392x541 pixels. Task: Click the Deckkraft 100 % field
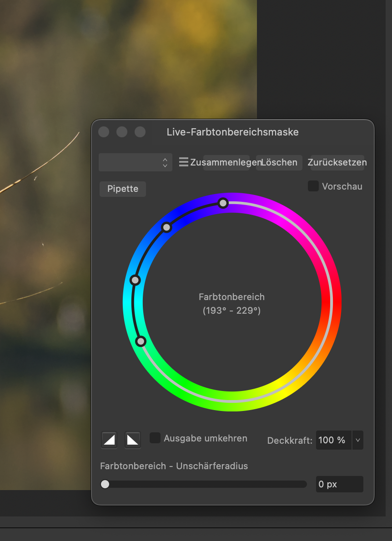(333, 440)
